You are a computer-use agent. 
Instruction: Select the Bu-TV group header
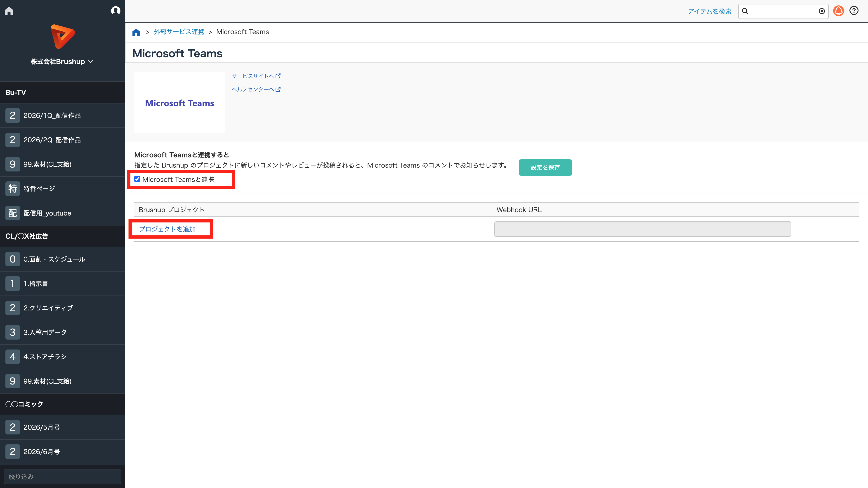click(62, 93)
